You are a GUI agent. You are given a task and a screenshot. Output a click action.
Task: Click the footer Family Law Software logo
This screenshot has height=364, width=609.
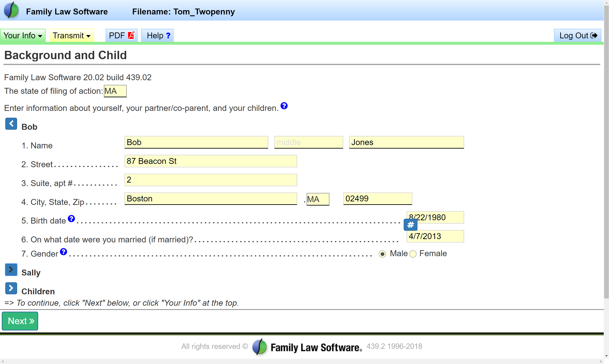[x=260, y=347]
